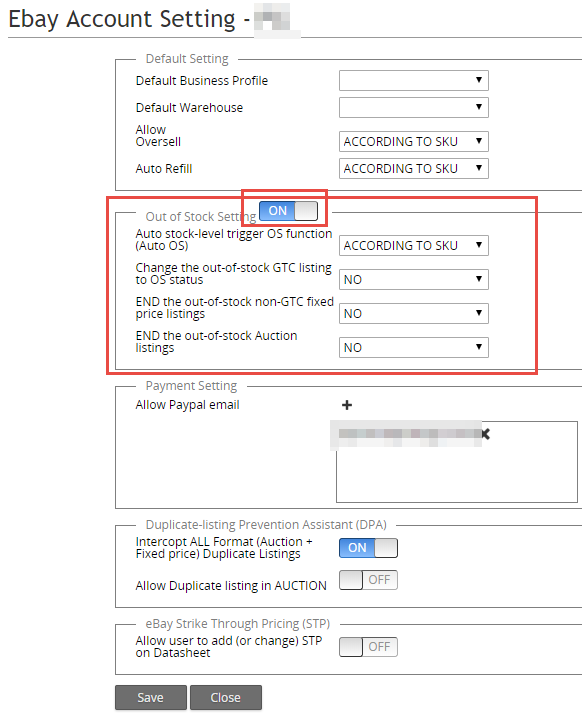Click the Allow Paypal email label

(187, 405)
